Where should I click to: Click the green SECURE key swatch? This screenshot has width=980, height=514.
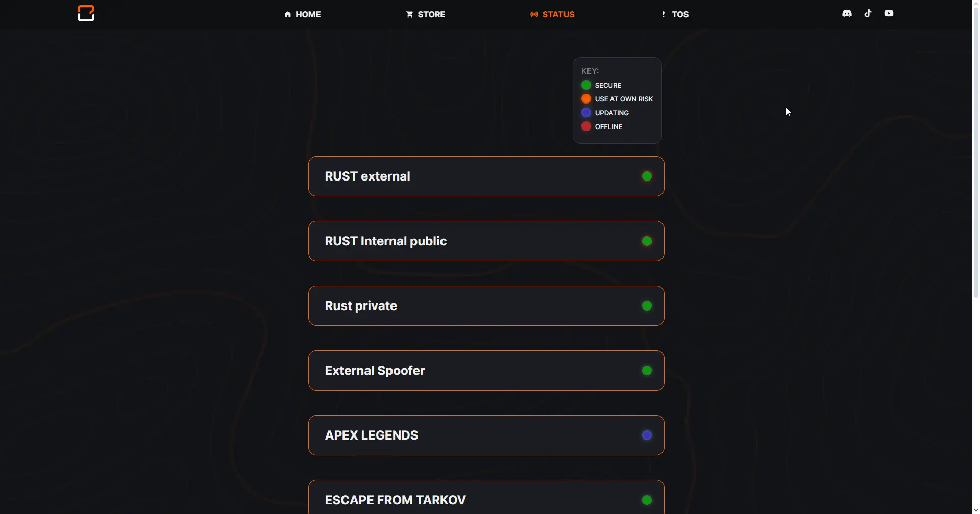pos(586,85)
